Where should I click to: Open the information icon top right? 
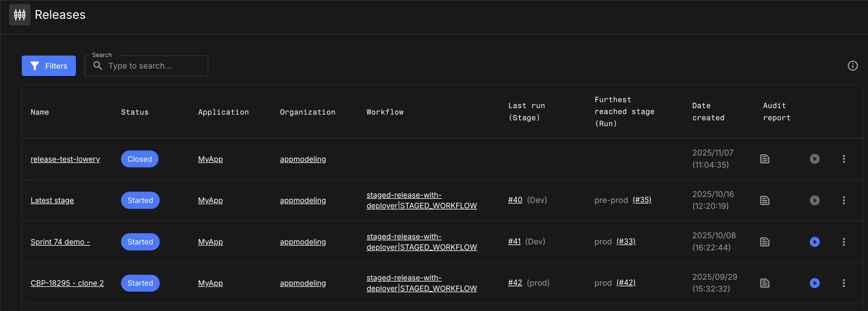[853, 65]
